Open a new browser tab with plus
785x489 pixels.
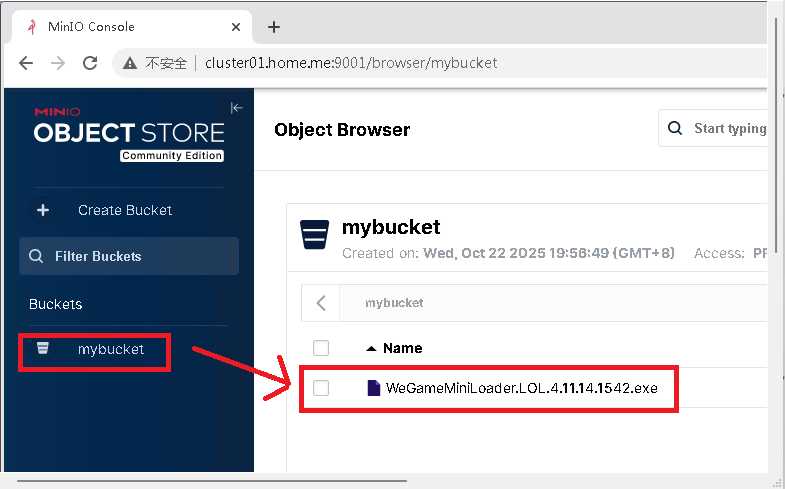(274, 27)
